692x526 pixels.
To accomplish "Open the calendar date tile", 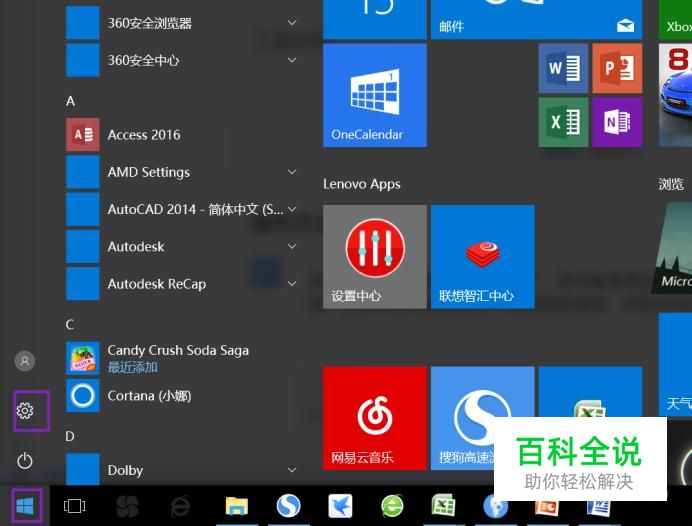I will click(375, 19).
